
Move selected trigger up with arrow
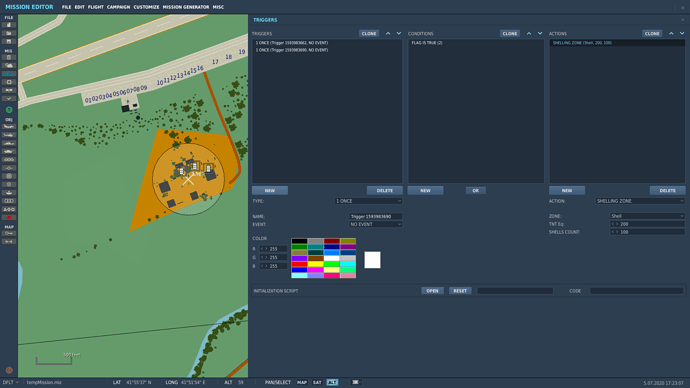coord(388,33)
